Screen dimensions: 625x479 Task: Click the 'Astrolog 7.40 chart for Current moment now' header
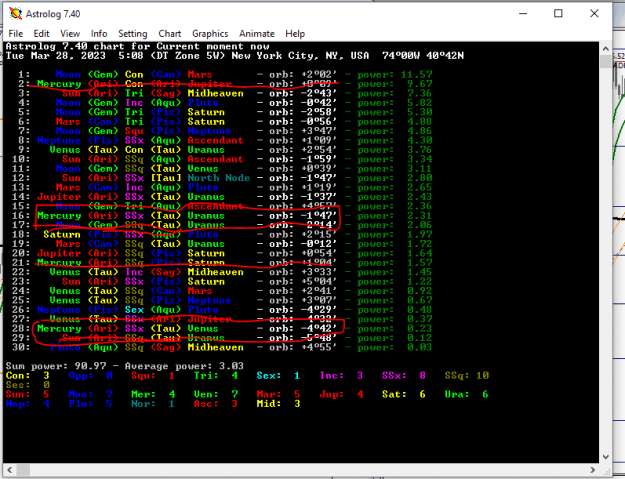click(138, 46)
